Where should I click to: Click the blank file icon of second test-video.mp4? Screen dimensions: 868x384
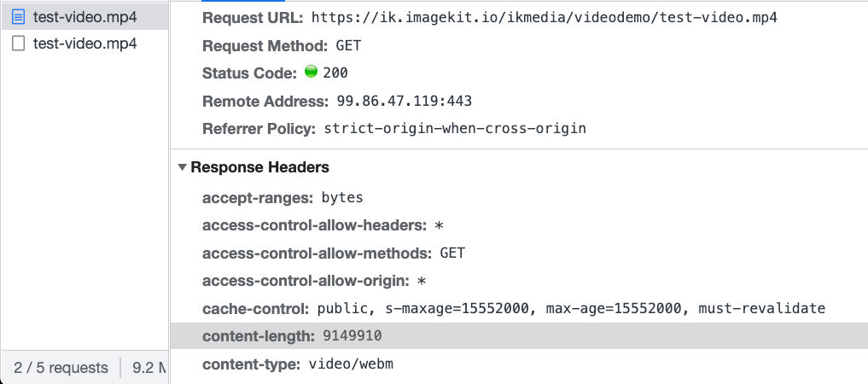[x=18, y=44]
